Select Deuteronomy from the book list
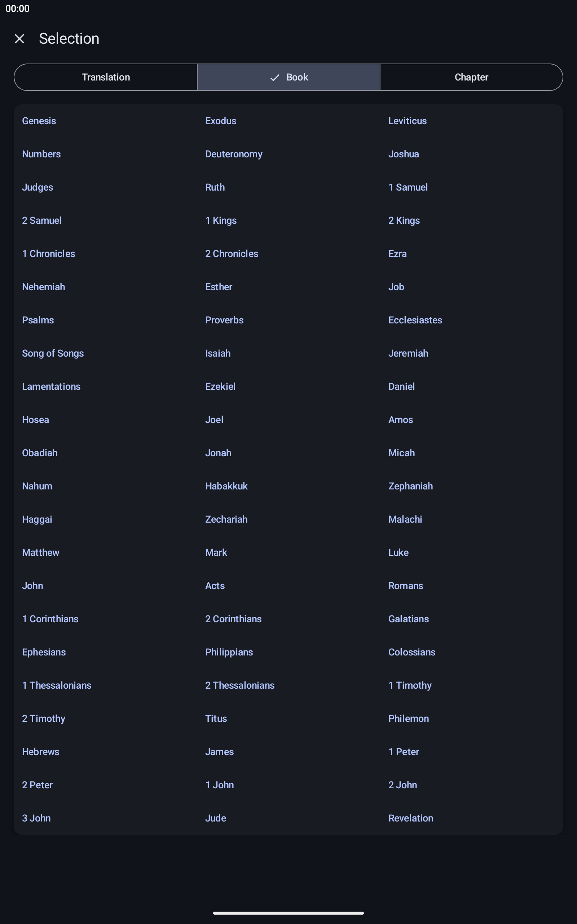This screenshot has height=924, width=577. 234,154
